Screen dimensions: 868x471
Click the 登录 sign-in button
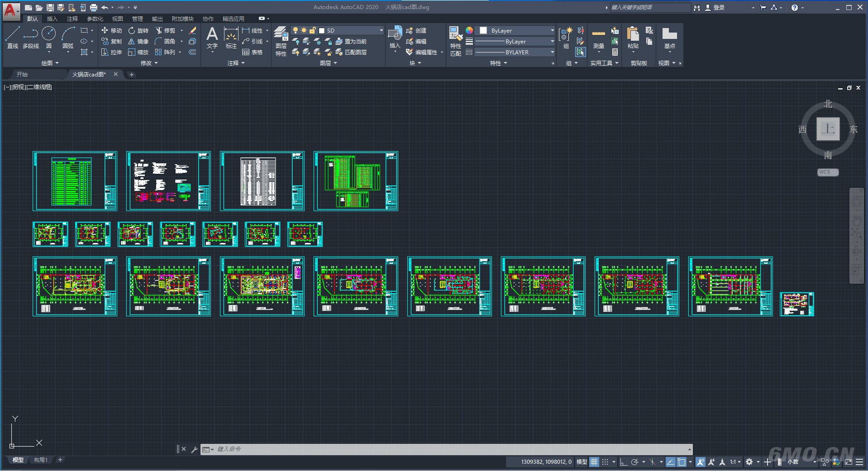715,7
